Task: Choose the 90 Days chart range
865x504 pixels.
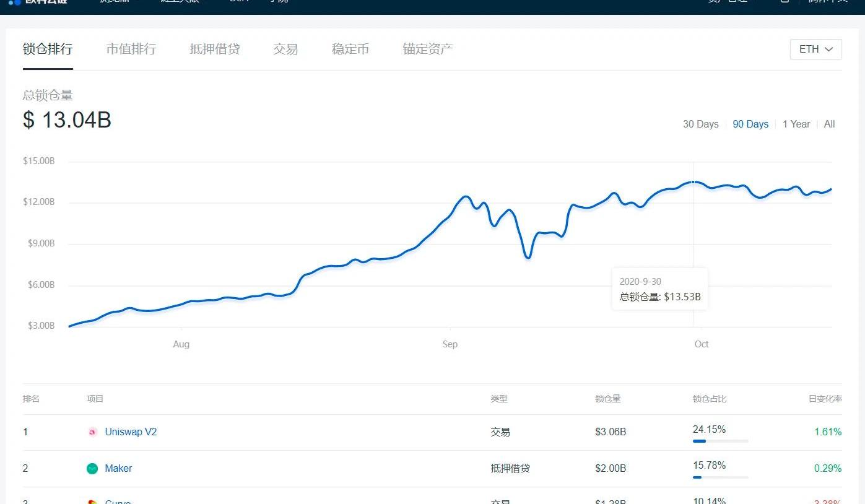Action: tap(750, 124)
